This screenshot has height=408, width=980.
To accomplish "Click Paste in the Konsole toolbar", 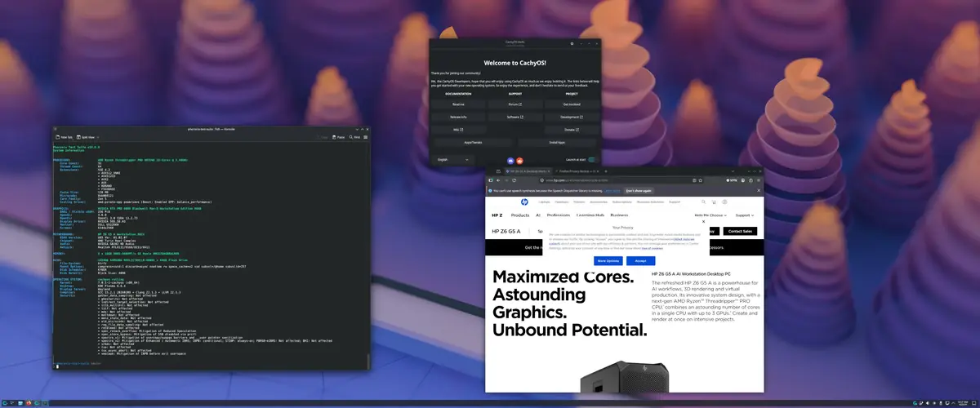I will pos(337,137).
